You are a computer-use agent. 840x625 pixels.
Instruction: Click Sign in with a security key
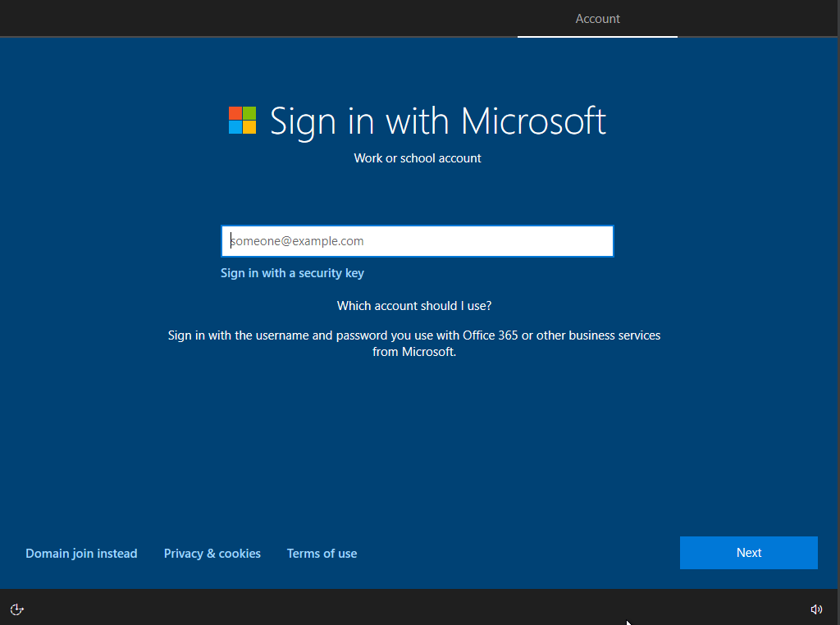tap(292, 273)
